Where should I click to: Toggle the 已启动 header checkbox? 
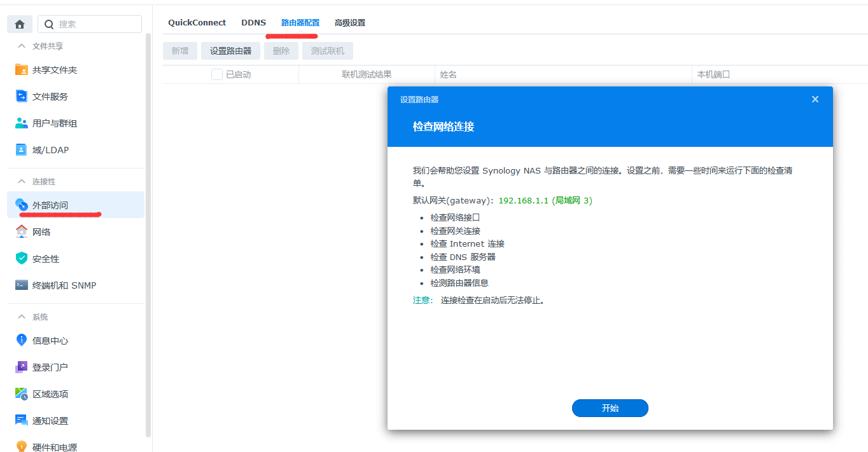[217, 74]
